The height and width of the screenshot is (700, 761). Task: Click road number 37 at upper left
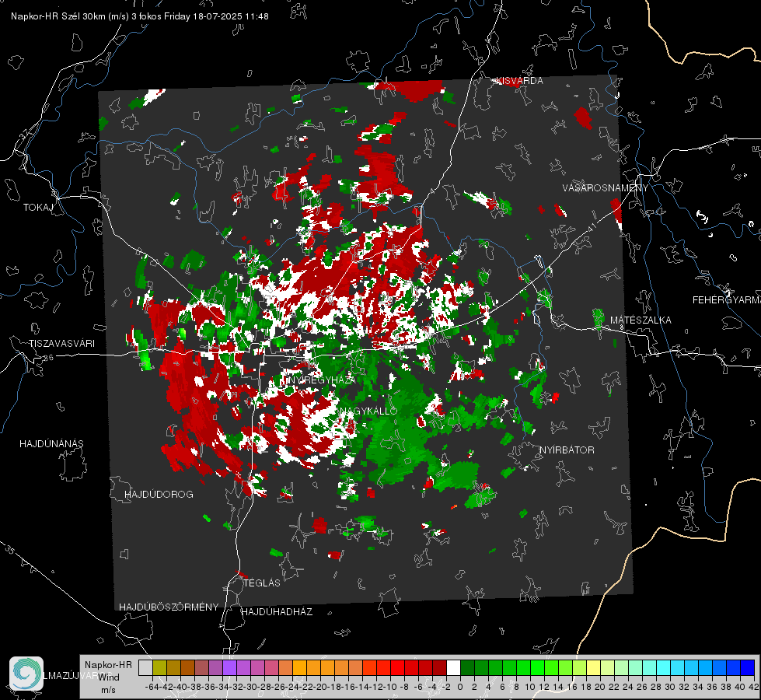click(24, 133)
